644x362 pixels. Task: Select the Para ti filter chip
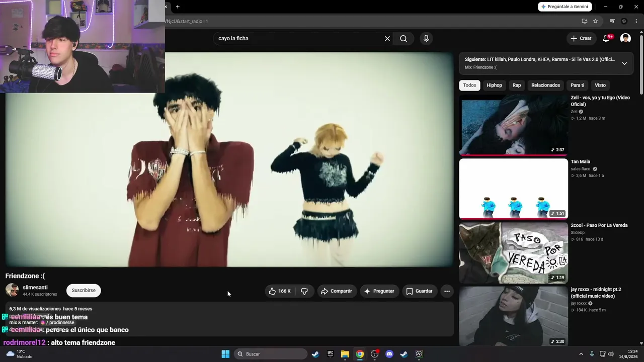point(578,85)
